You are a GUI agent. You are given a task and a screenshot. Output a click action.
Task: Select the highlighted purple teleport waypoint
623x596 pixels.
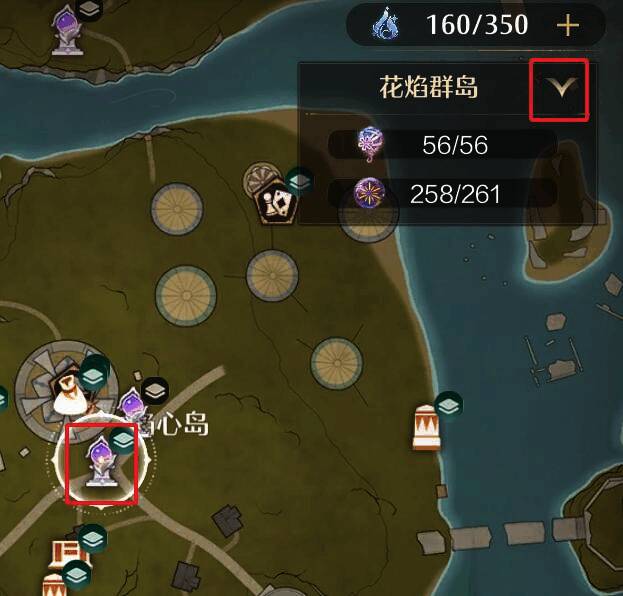102,462
